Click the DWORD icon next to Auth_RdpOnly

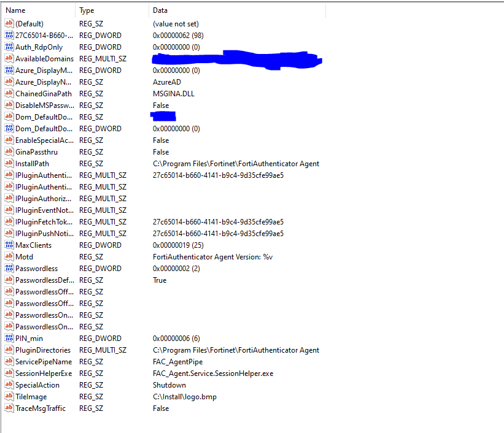coord(9,47)
